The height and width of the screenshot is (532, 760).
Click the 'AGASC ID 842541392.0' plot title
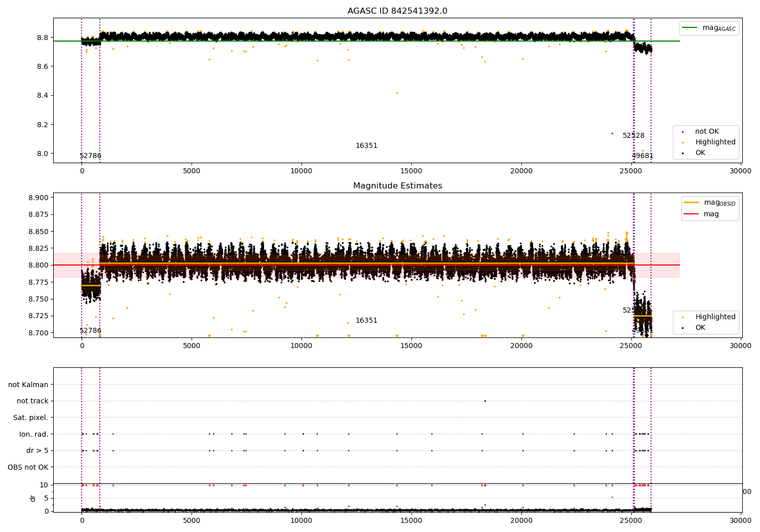click(397, 11)
